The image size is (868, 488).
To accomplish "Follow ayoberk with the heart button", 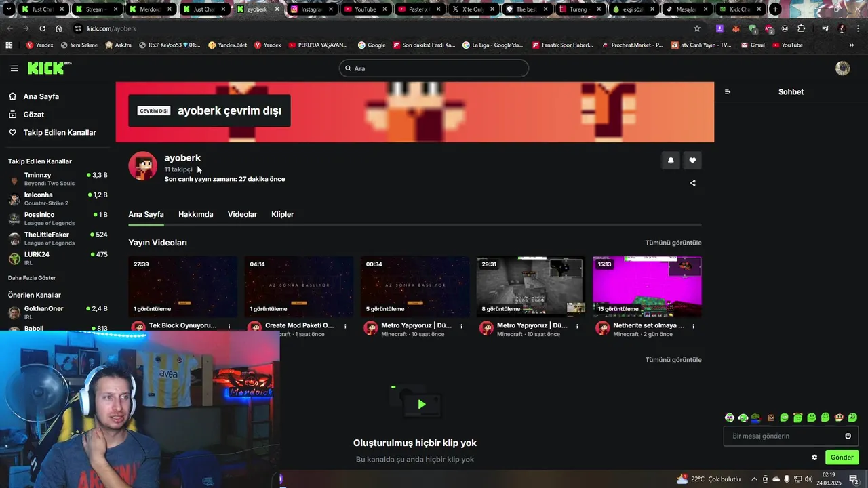I will pyautogui.click(x=692, y=161).
